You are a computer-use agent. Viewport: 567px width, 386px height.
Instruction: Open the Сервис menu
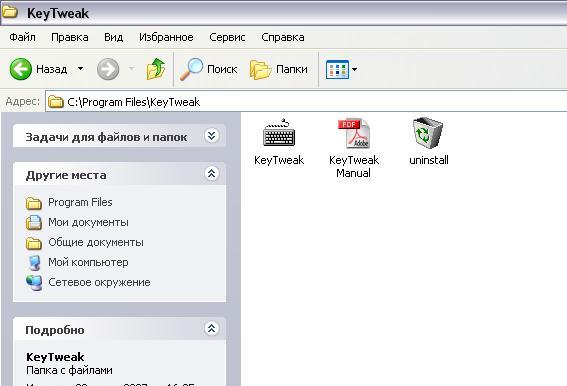[227, 37]
